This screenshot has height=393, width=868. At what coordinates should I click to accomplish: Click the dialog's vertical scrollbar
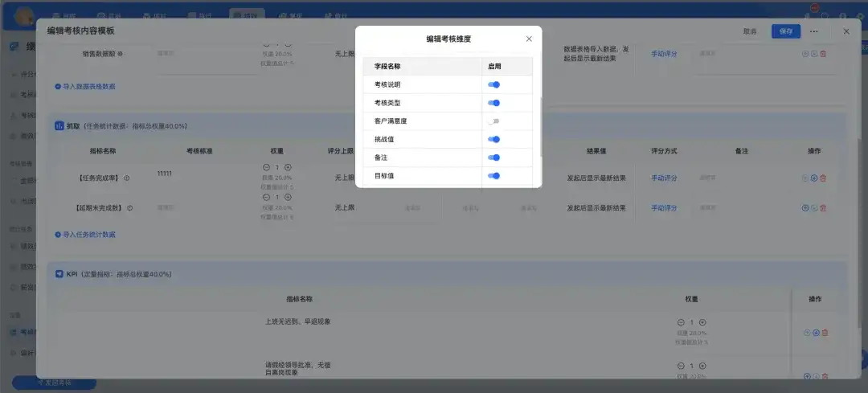(540, 126)
